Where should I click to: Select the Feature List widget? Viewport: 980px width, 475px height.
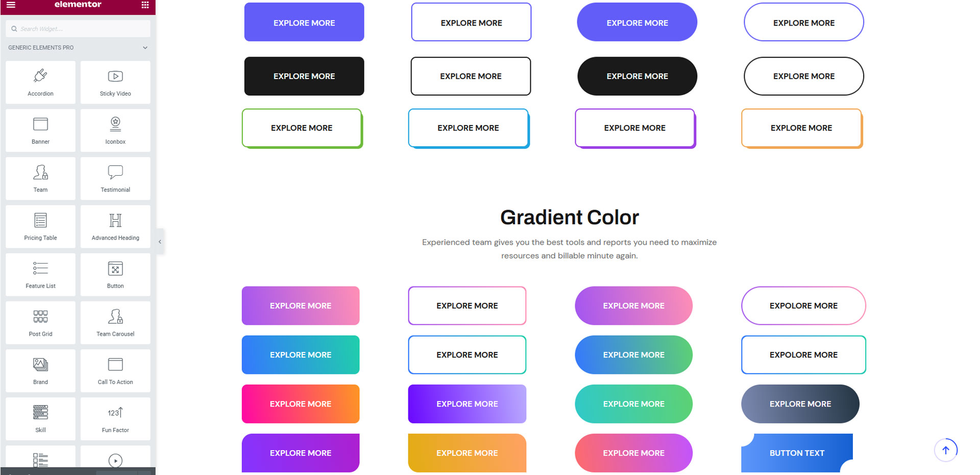pos(40,274)
